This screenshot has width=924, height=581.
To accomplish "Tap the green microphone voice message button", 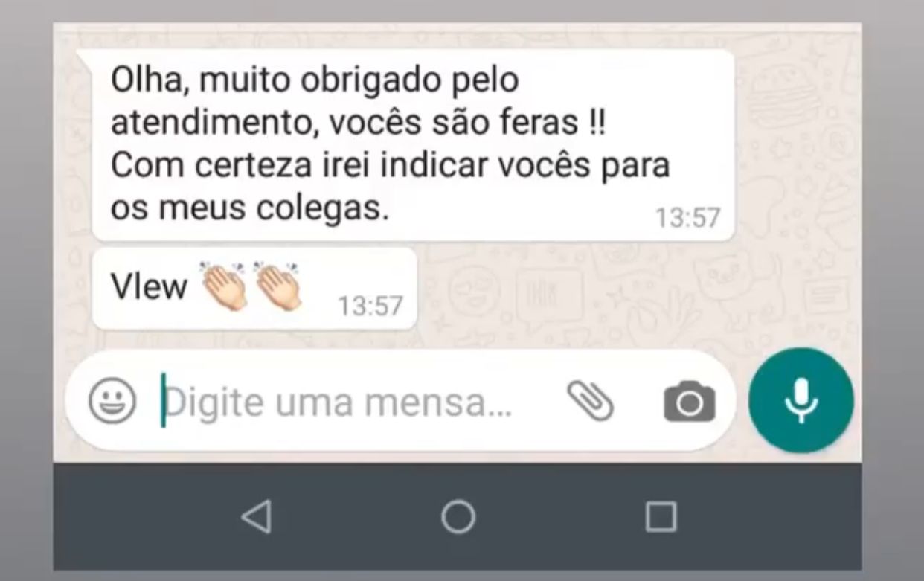I will (x=801, y=400).
